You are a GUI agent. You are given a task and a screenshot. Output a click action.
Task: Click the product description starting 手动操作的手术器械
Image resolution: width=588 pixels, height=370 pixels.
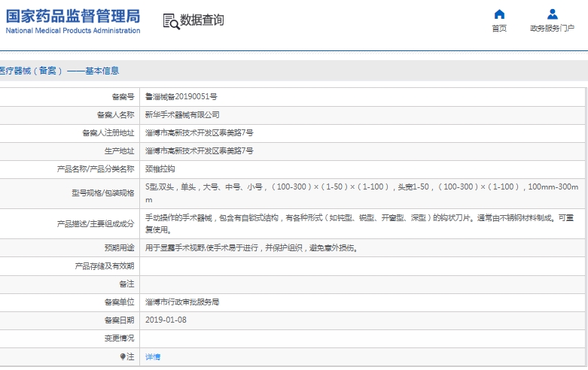pos(360,223)
